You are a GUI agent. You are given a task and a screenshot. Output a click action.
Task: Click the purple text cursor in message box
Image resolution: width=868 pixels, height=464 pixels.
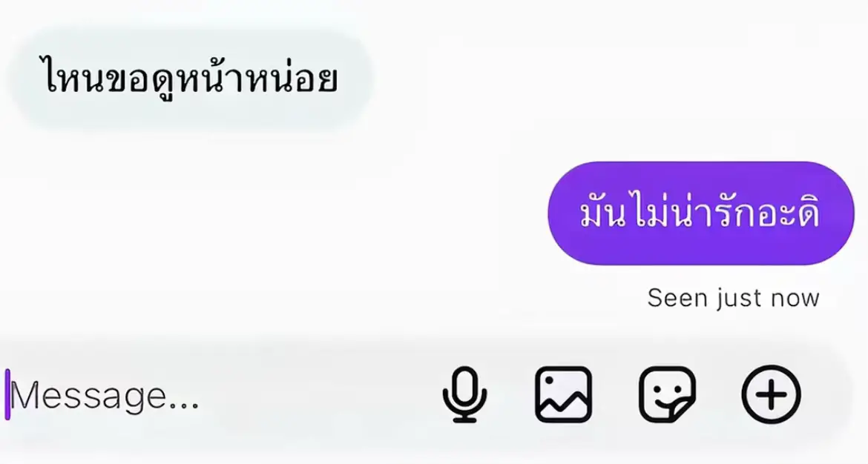(7, 394)
